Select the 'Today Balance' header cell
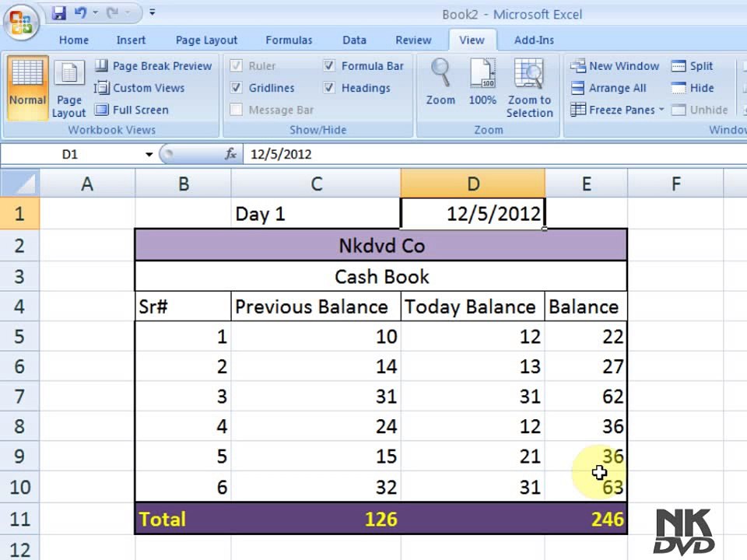 coord(472,306)
